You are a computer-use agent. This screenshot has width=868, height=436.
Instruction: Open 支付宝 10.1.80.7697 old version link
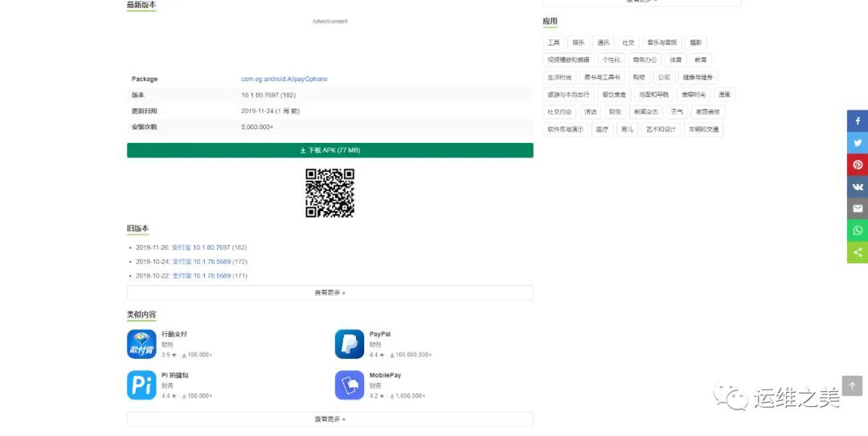tap(201, 247)
